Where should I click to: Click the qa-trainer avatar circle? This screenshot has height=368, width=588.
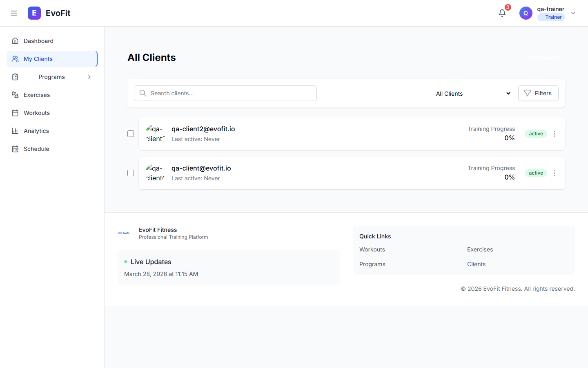526,13
